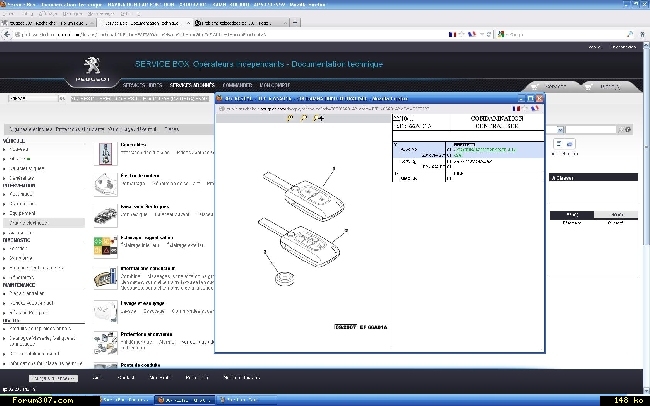Click the green link text in popup table
Viewport: 650px width, 406px height.
tap(484, 151)
